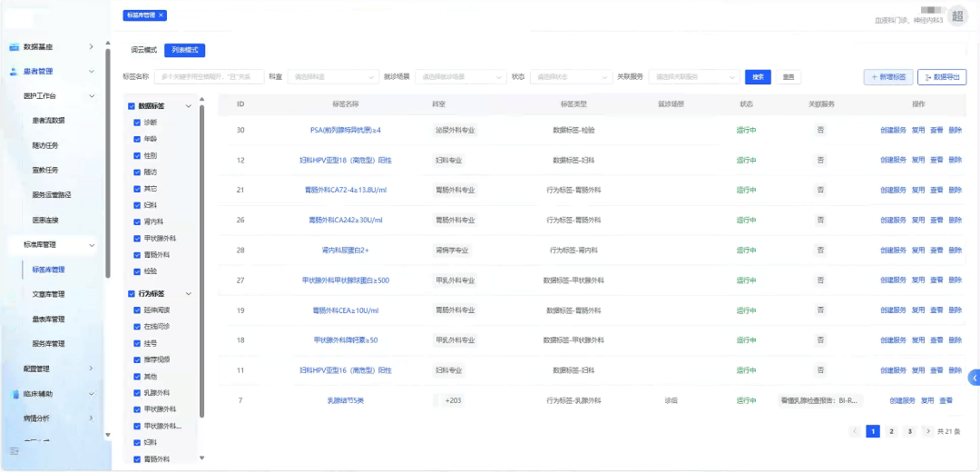The image size is (980, 472).
Task: Click the 标签名称 search input field
Action: point(209,77)
